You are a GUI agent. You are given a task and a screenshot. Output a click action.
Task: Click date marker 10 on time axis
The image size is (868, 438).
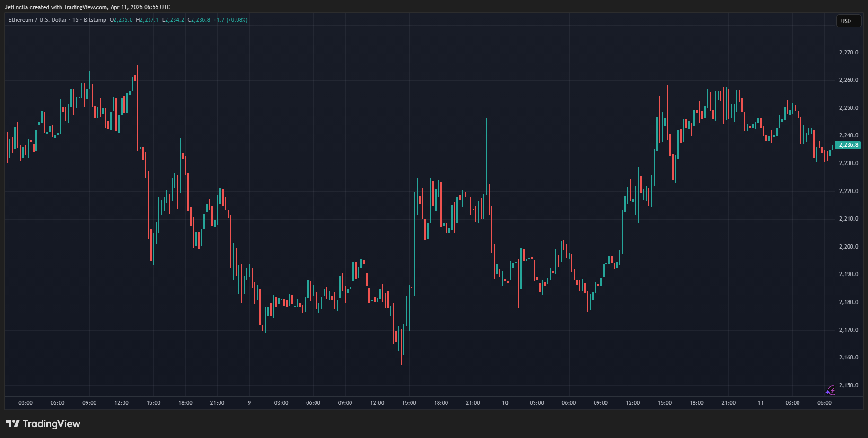(505, 403)
